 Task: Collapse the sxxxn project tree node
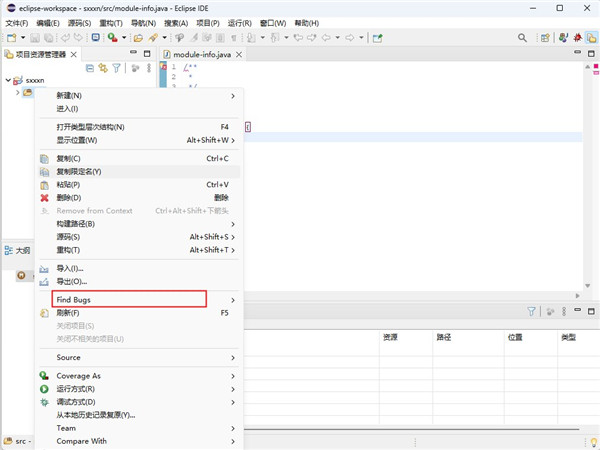pyautogui.click(x=9, y=80)
